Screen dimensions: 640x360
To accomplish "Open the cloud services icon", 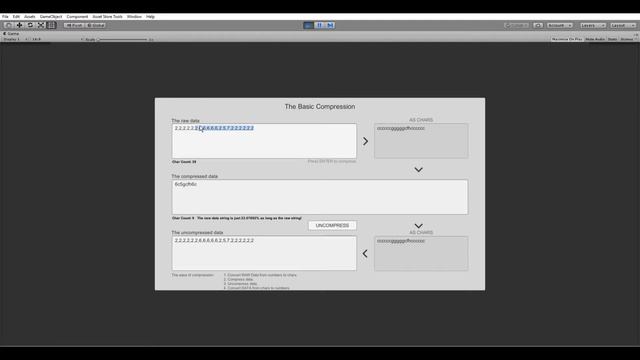I will [x=538, y=25].
